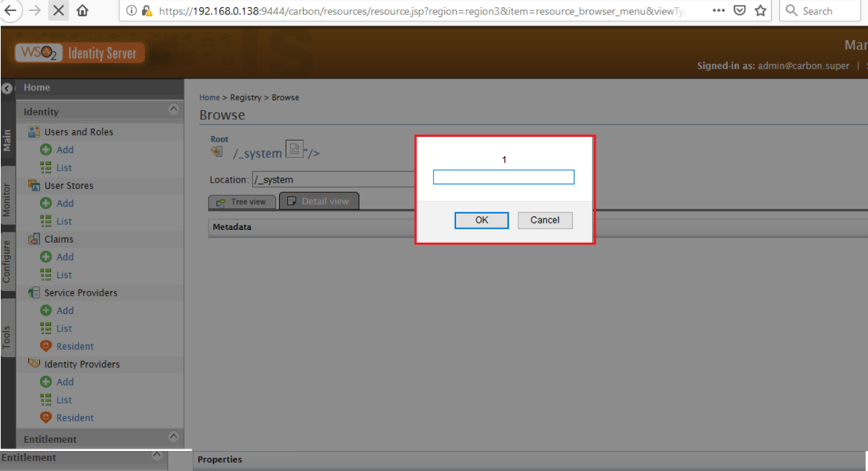Screen dimensions: 868x471
Task: Click the browser forward arrow
Action: point(34,10)
